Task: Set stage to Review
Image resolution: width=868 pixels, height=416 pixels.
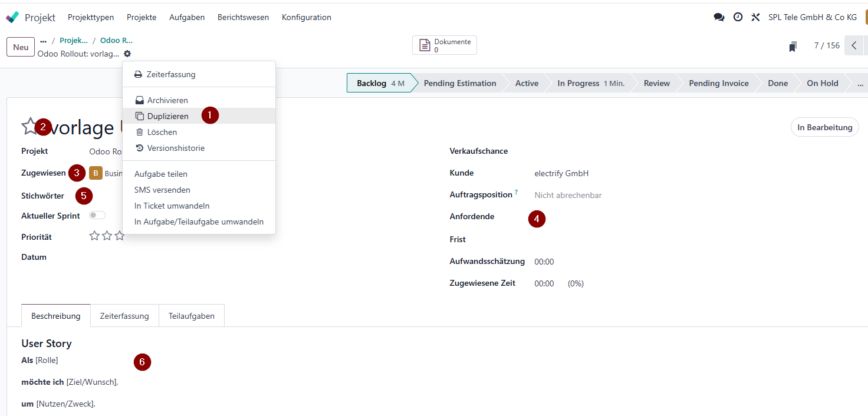Action: [x=657, y=83]
